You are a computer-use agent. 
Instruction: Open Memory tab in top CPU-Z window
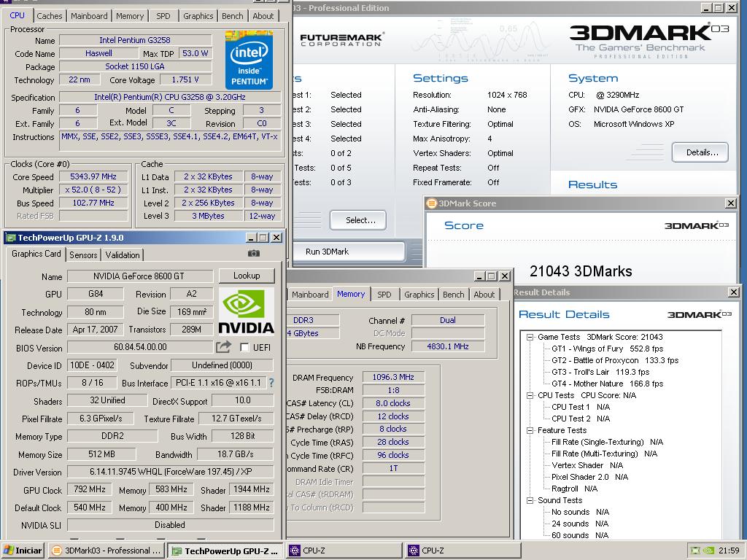pos(130,16)
